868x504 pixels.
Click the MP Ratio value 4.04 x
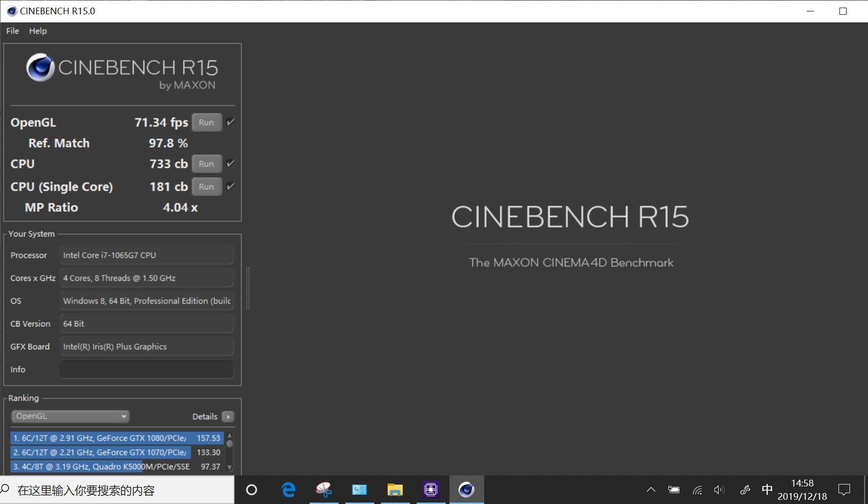tap(180, 208)
